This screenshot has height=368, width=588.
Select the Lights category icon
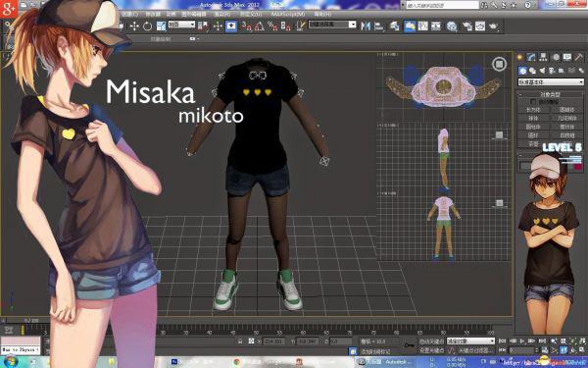(542, 71)
